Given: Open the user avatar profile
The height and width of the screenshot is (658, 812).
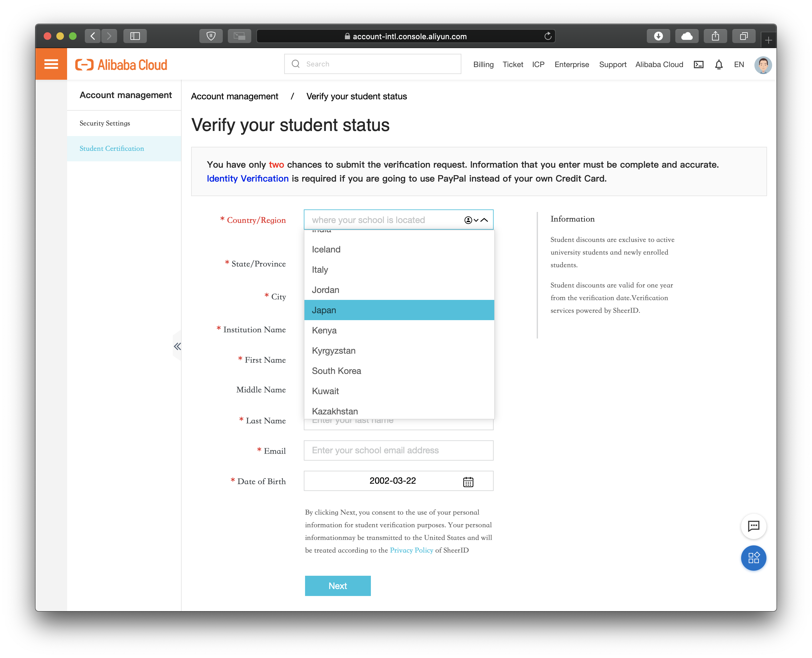Looking at the screenshot, I should (763, 65).
